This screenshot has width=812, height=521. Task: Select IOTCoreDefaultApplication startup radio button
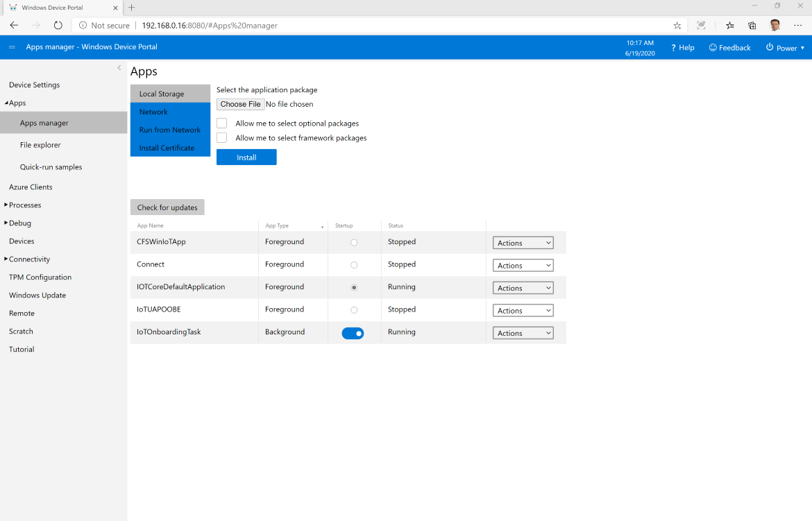point(354,287)
